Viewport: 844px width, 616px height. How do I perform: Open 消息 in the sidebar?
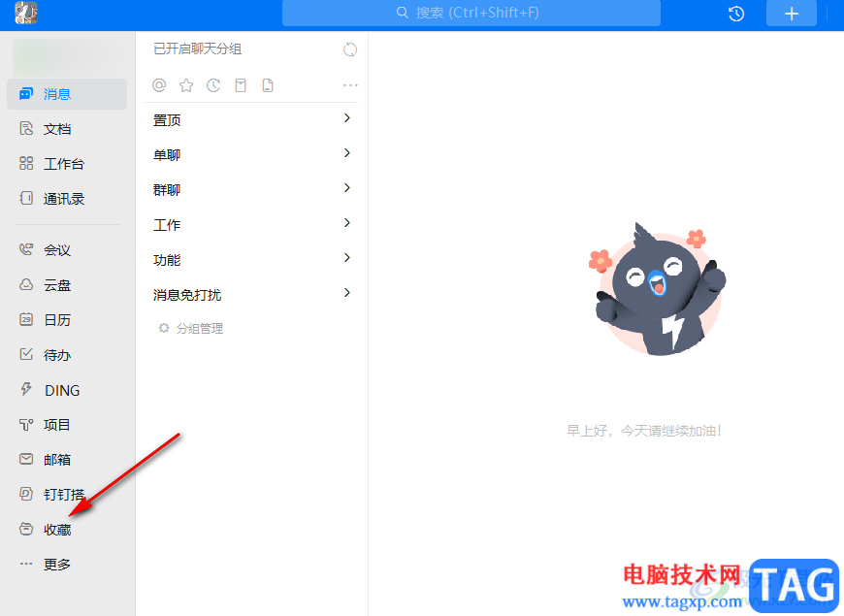[x=67, y=94]
